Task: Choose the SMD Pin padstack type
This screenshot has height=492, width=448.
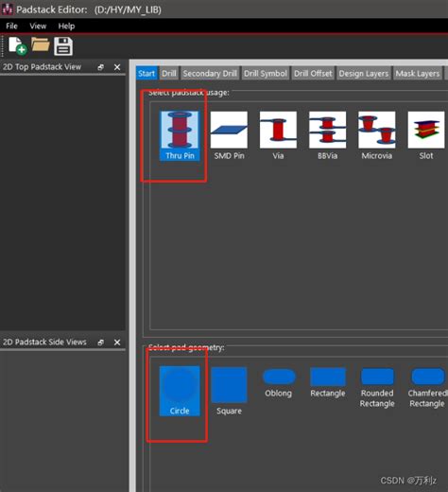Action: (229, 135)
